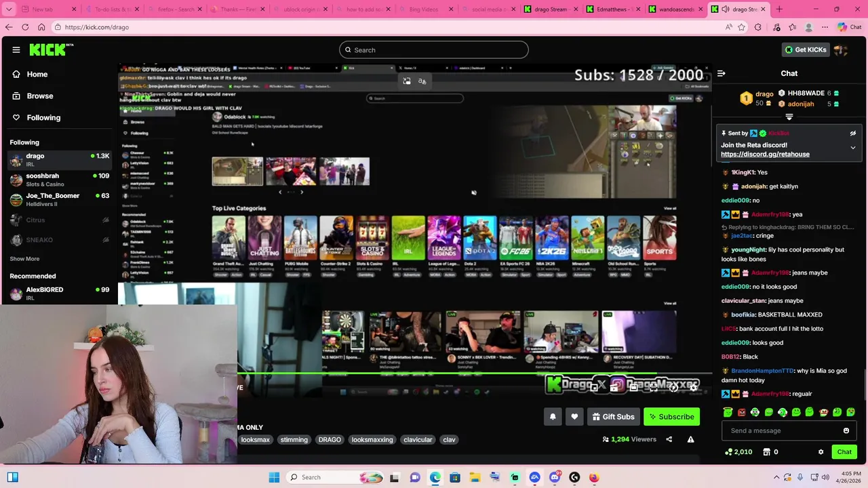This screenshot has height=488, width=868.
Task: Click the 2,010 channel points
Action: pyautogui.click(x=738, y=452)
